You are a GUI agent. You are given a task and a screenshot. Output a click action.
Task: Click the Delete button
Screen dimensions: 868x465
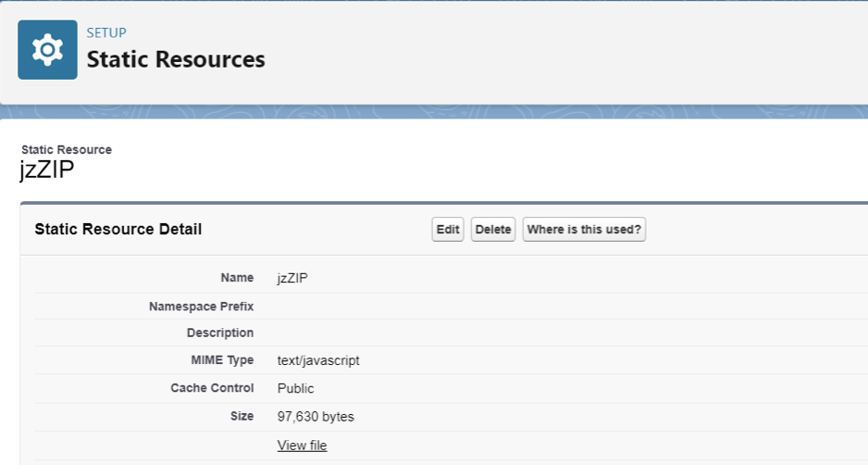(493, 230)
